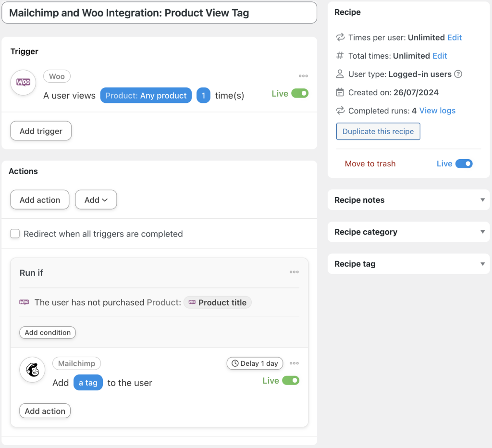Click the Woo icon beside The user has not purchased
The width and height of the screenshot is (492, 448).
[24, 302]
